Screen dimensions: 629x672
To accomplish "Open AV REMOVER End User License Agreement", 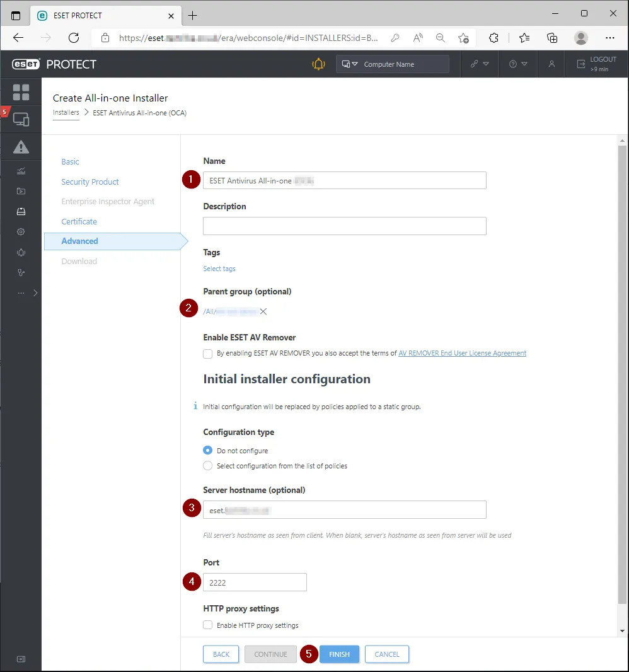I will point(463,353).
